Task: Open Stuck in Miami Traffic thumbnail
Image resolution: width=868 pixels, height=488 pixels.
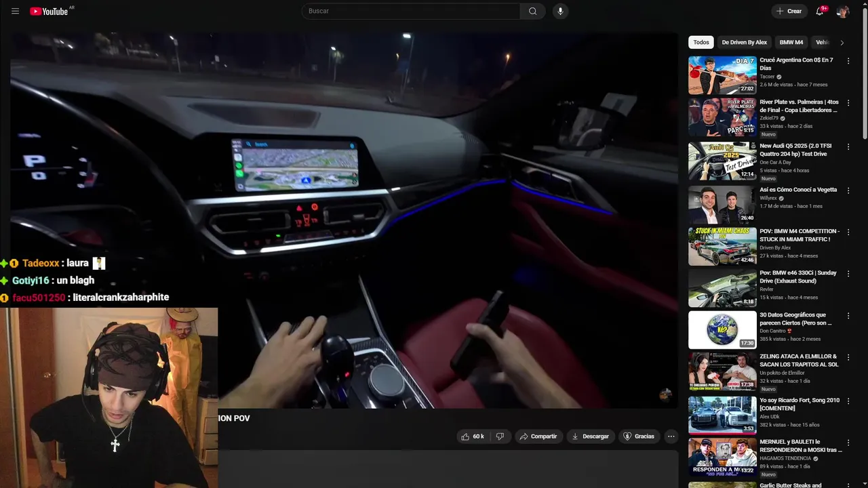Action: [722, 245]
